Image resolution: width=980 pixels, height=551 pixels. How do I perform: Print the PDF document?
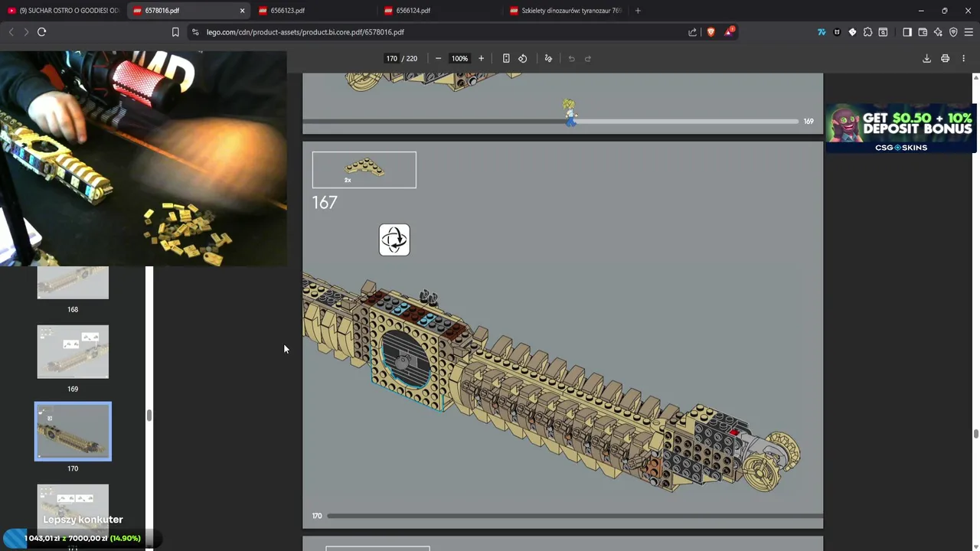tap(945, 58)
